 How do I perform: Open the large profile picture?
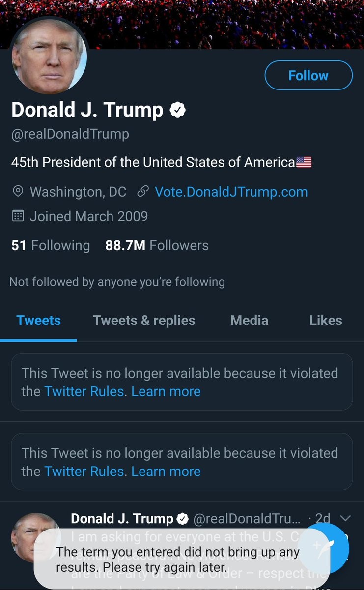[x=49, y=58]
